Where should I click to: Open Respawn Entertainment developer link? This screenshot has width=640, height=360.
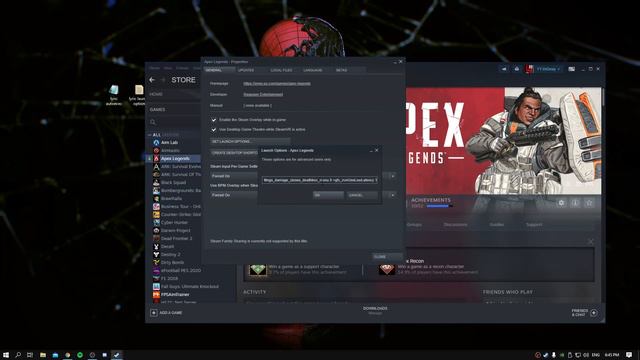point(263,94)
